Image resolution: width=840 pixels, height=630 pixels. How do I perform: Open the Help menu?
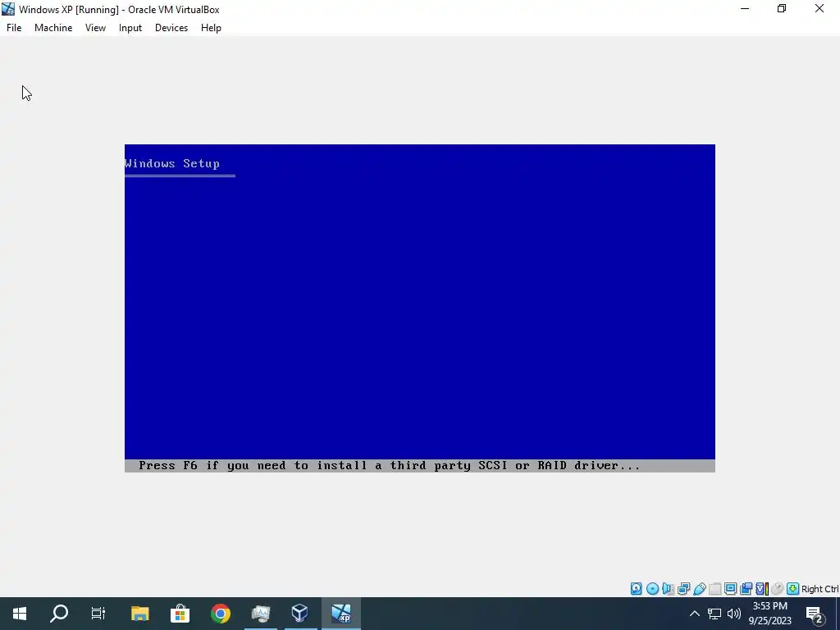(211, 28)
